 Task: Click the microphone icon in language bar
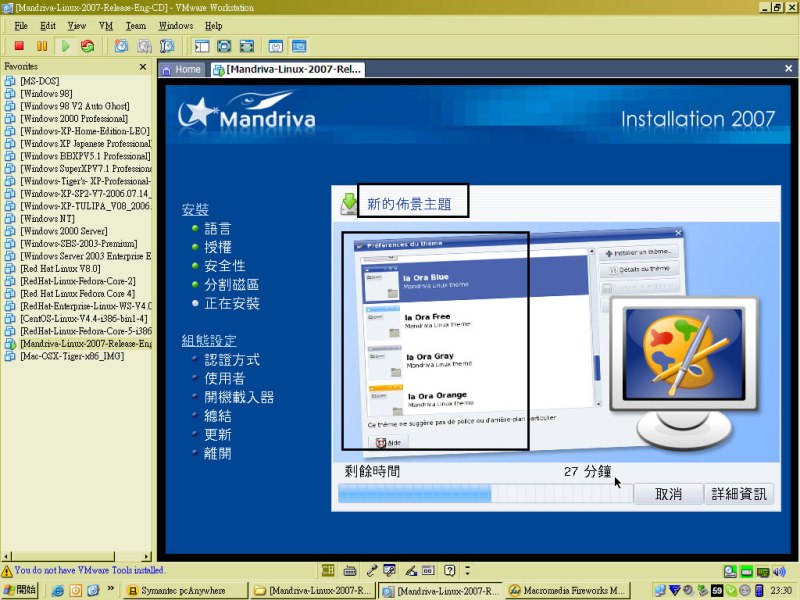[372, 570]
